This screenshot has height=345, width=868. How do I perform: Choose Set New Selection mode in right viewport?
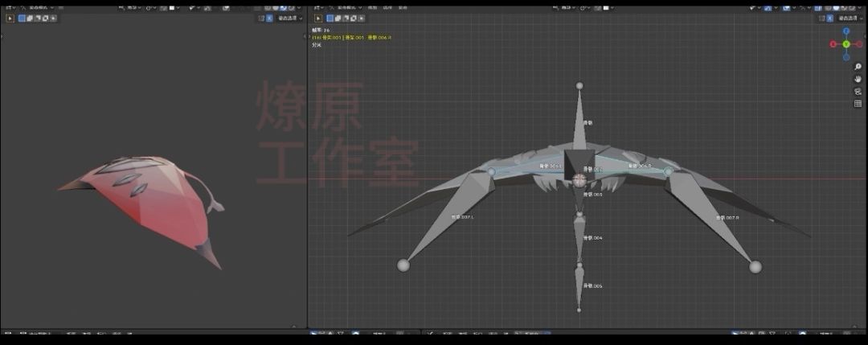point(330,18)
